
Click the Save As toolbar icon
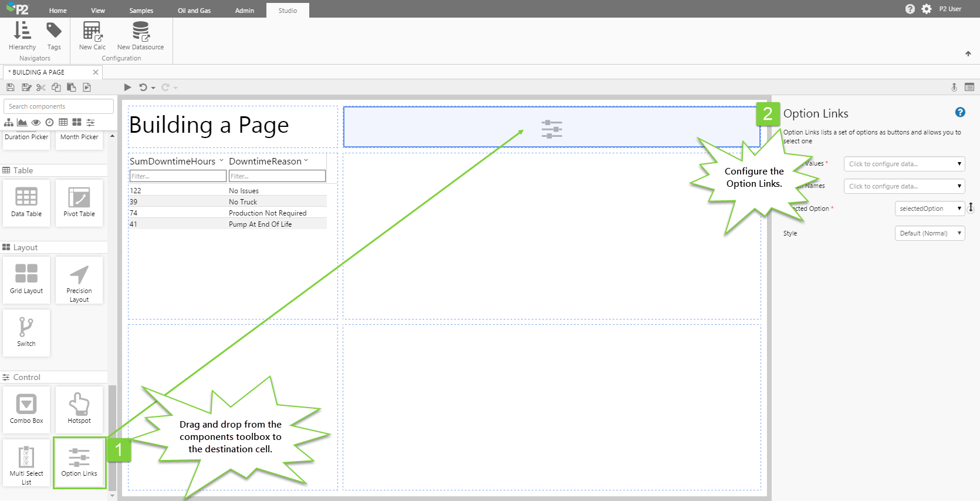pyautogui.click(x=26, y=88)
